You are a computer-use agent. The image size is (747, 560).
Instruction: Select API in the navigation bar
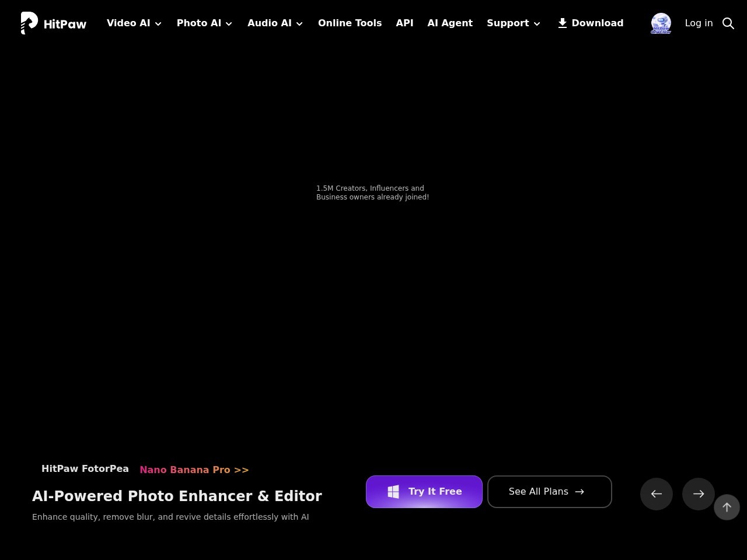(404, 23)
